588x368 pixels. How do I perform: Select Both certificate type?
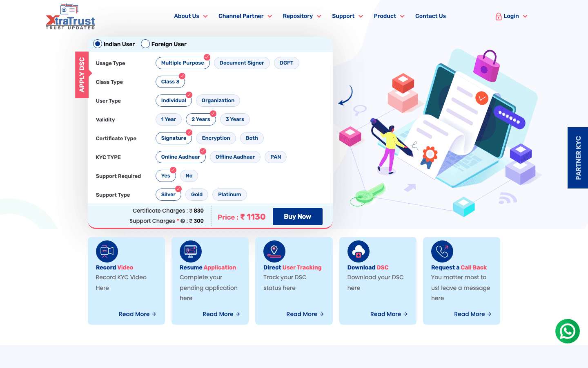[x=252, y=138]
